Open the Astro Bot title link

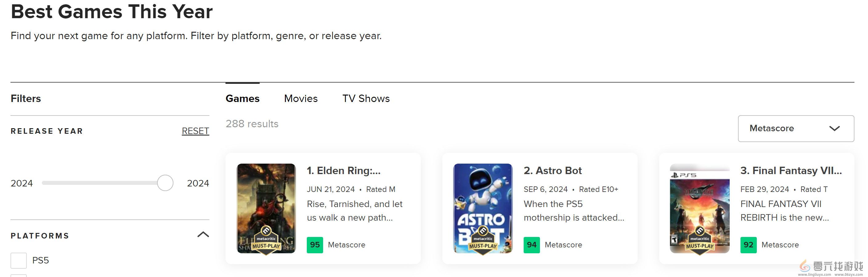click(552, 171)
